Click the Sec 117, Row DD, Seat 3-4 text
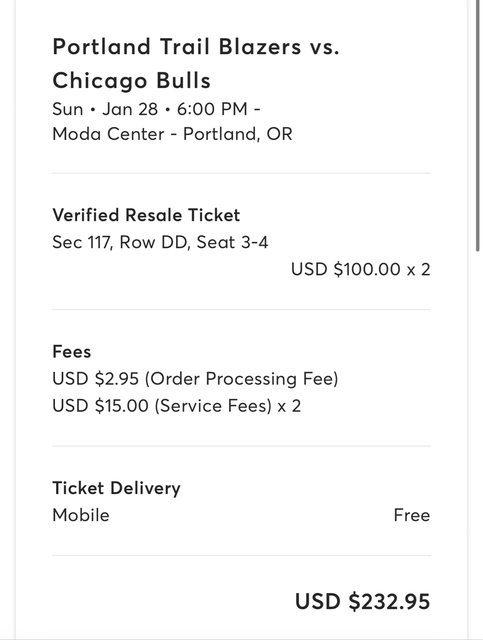Screen dimensions: 483x640 [x=160, y=242]
